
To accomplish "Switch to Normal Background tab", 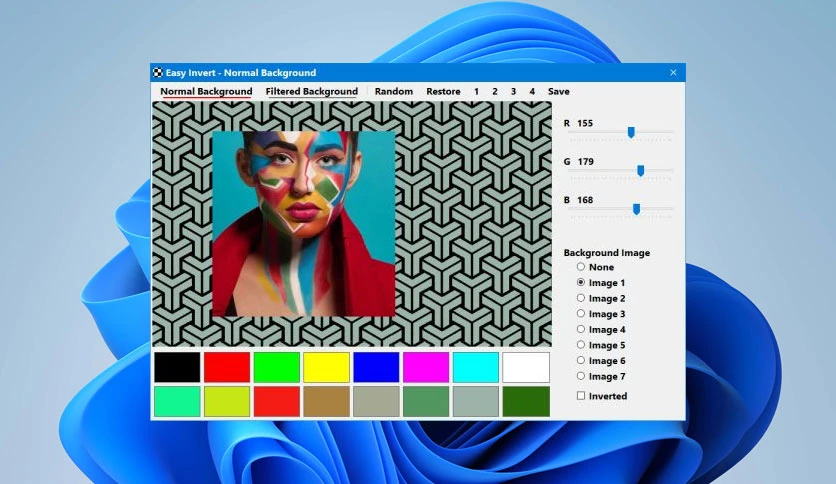I will point(206,91).
